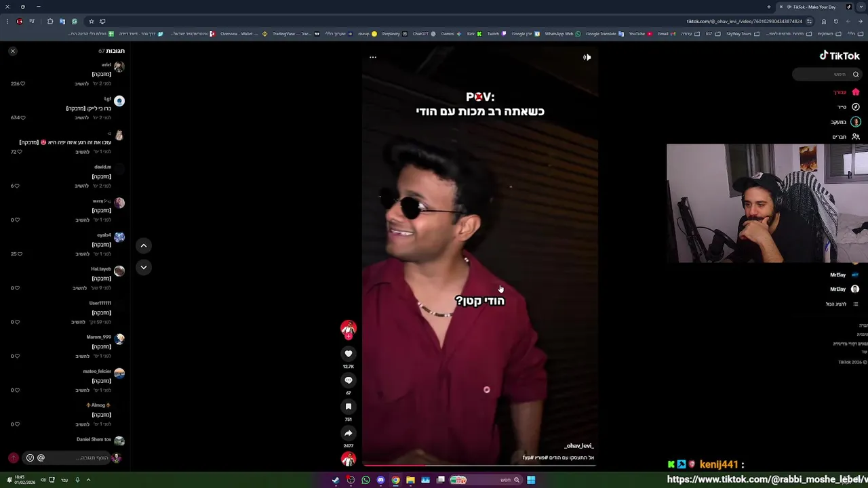The height and width of the screenshot is (488, 868).
Task: Open the YouTube bookmark
Action: 640,33
